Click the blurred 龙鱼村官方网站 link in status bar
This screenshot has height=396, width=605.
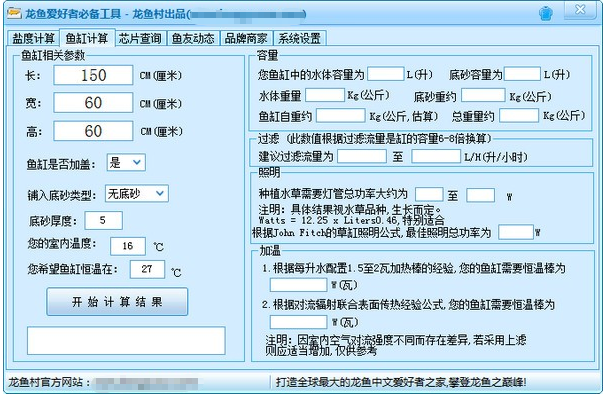[147, 382]
